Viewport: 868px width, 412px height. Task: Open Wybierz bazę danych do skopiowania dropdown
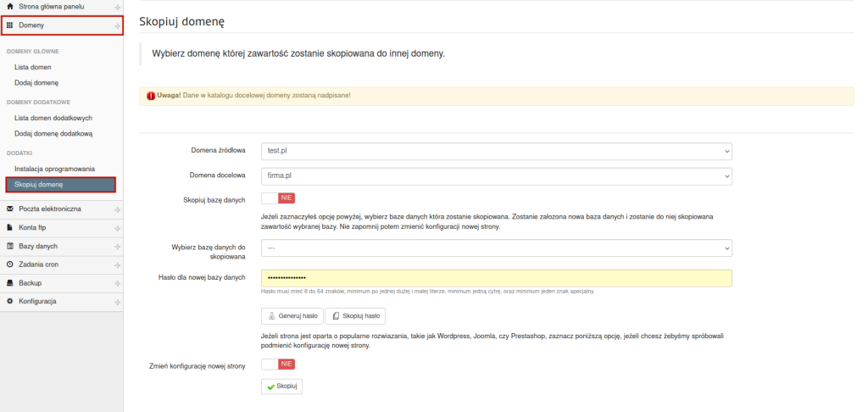(x=496, y=247)
